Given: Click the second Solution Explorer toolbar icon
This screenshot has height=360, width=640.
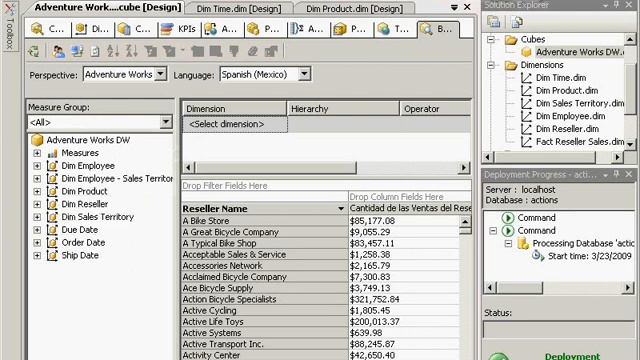Looking at the screenshot, I should (517, 22).
